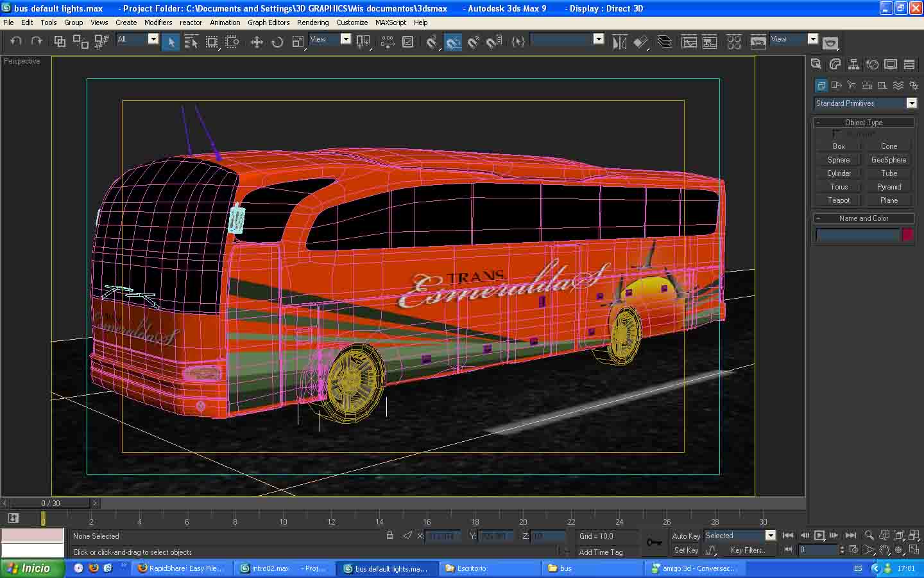Viewport: 924px width, 578px height.
Task: Open the Modify panel tab icon
Action: click(x=835, y=64)
